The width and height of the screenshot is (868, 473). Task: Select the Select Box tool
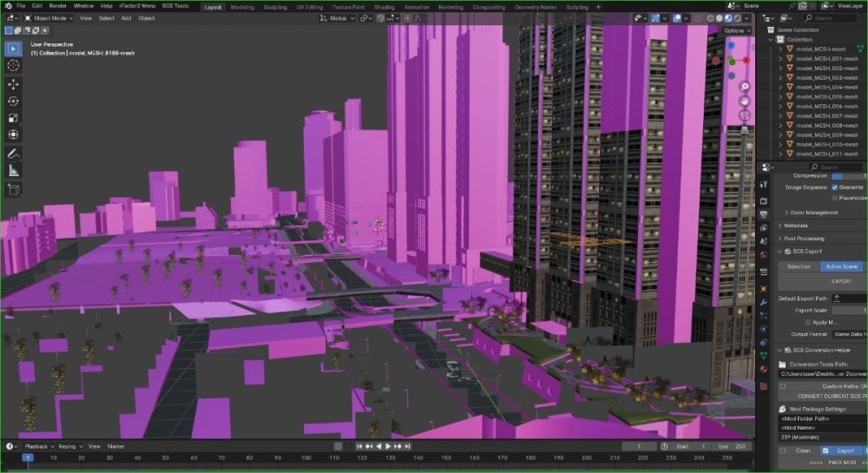click(13, 49)
